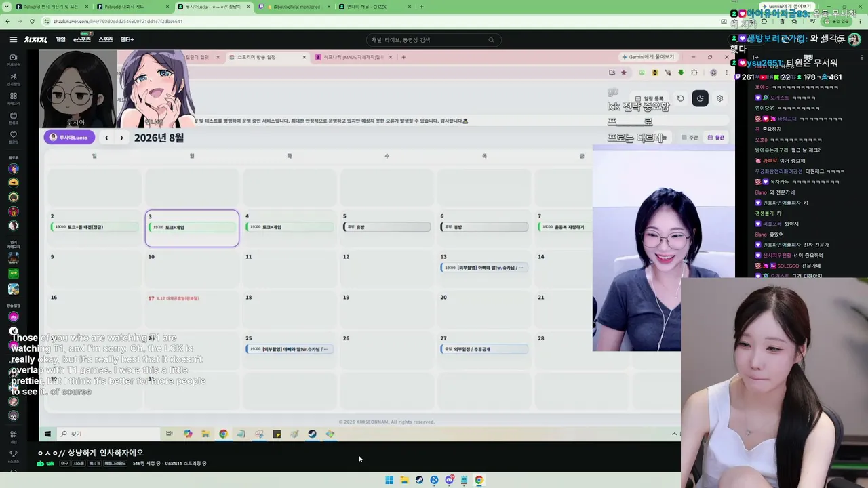The image size is (868, 488).
Task: Open the Chzzk hamburger menu
Action: tap(14, 40)
